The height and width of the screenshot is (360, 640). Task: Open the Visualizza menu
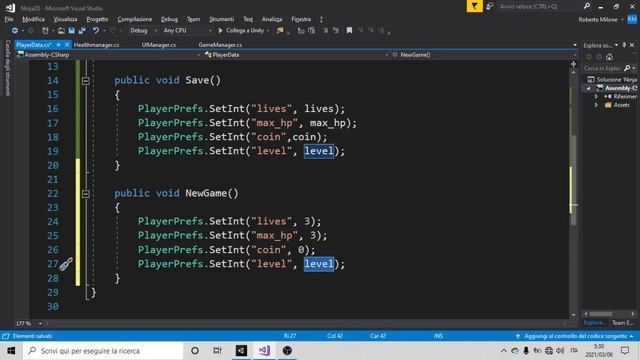pos(65,19)
